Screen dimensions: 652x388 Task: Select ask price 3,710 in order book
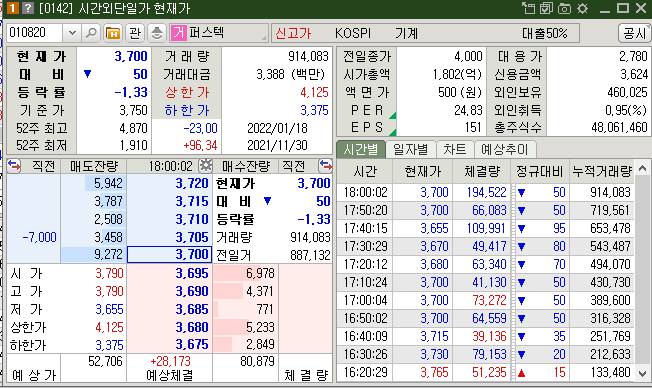pos(170,219)
